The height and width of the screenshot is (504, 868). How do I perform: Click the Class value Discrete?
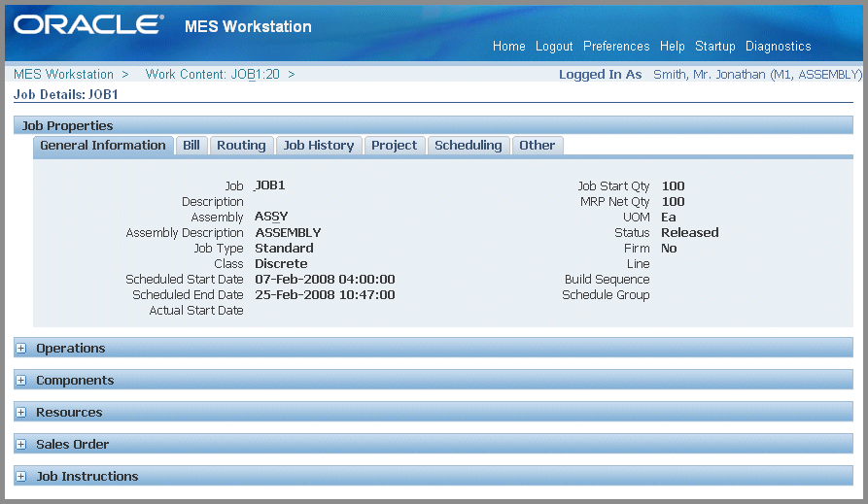[x=281, y=263]
